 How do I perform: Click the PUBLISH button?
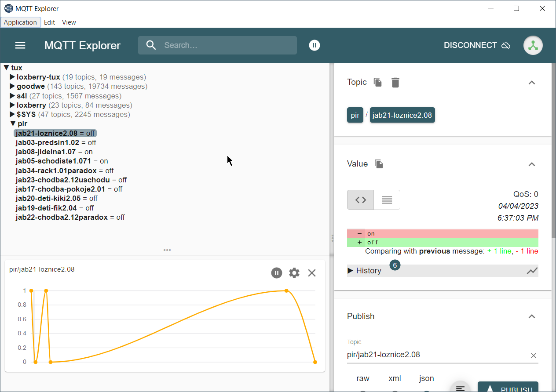pos(508,387)
